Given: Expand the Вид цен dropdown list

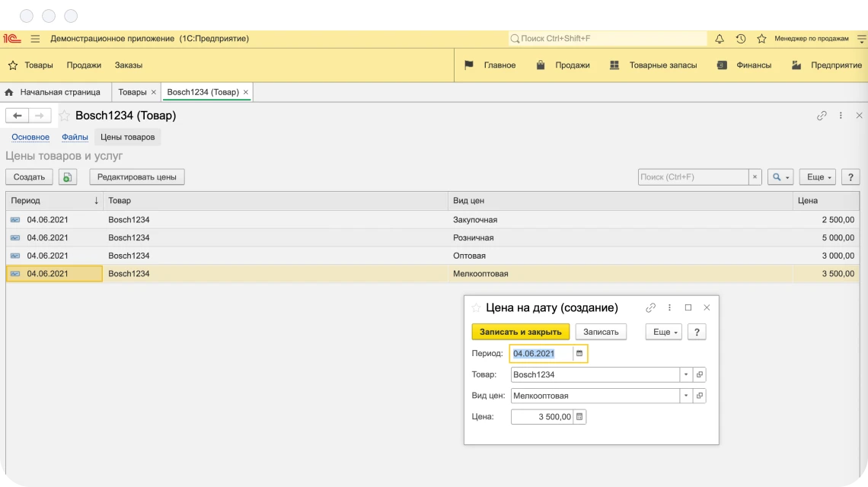Looking at the screenshot, I should (686, 396).
